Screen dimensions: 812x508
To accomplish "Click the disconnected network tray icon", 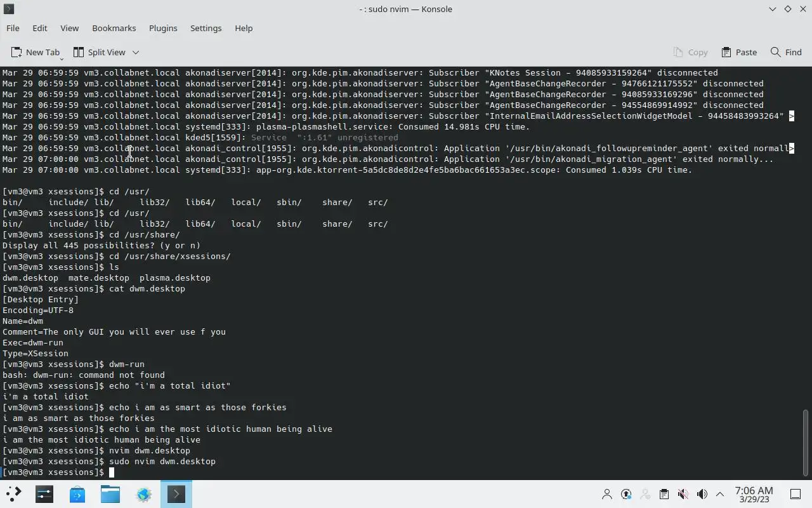I will click(645, 494).
